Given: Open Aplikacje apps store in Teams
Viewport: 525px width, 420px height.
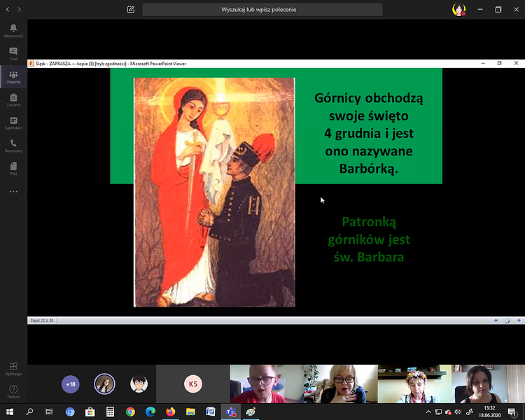Looking at the screenshot, I should [13, 369].
